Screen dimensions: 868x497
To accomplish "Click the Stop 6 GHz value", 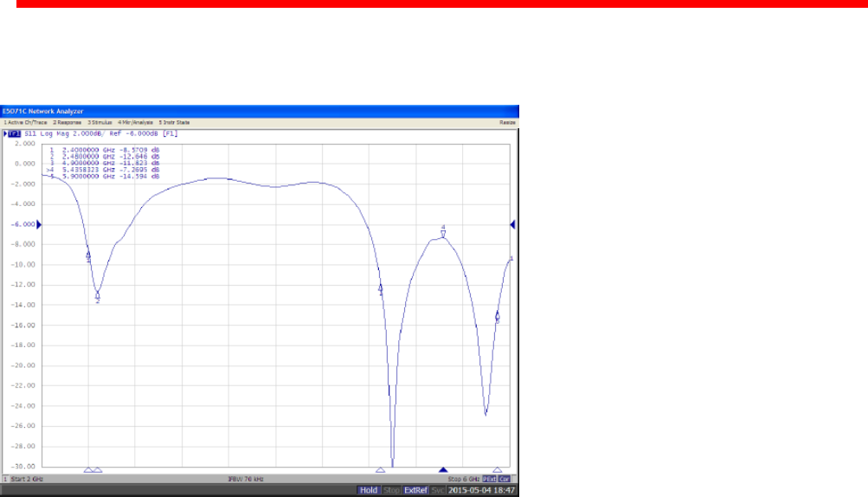I will tap(463, 479).
